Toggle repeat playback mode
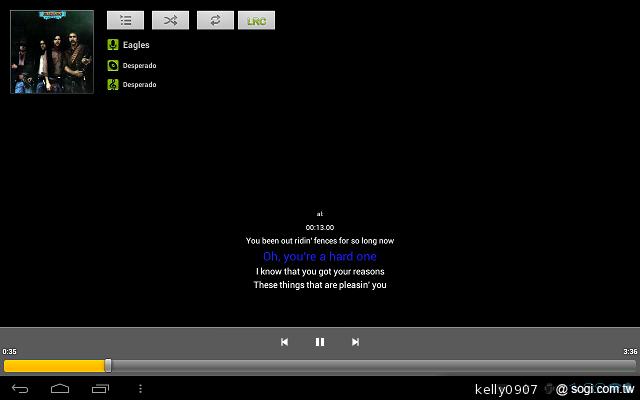640x400 pixels. [x=215, y=20]
